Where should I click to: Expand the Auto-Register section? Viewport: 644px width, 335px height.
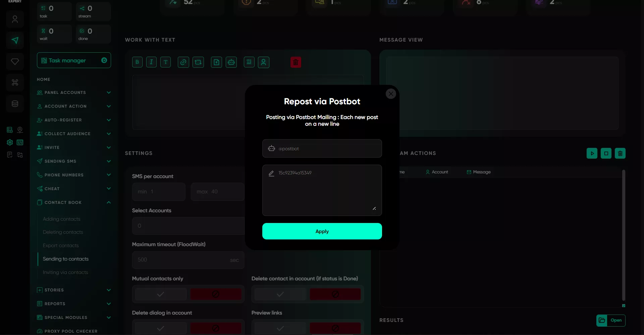[x=74, y=120]
